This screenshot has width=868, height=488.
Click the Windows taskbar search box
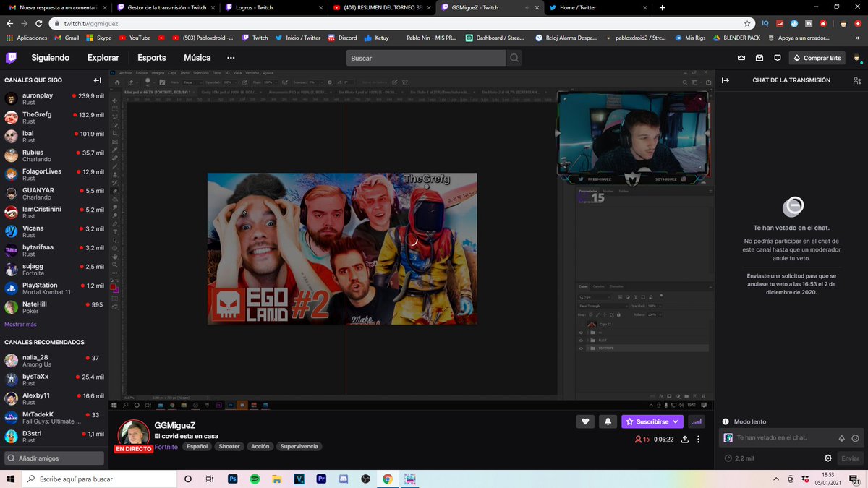[99, 479]
